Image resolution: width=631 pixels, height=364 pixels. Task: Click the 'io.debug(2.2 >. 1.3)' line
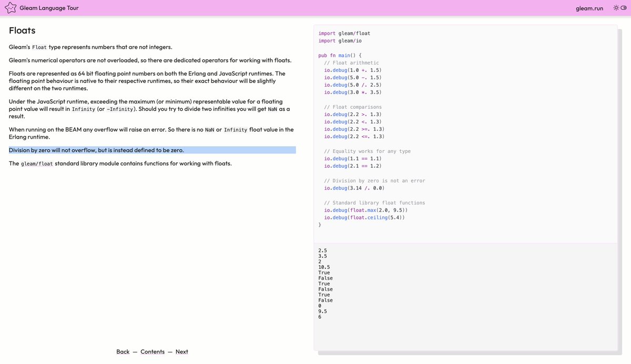pos(353,115)
